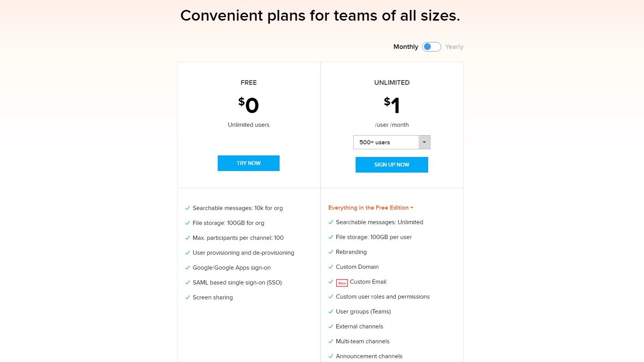
Task: Click the checkmark beside Rebranding
Action: pos(331,252)
